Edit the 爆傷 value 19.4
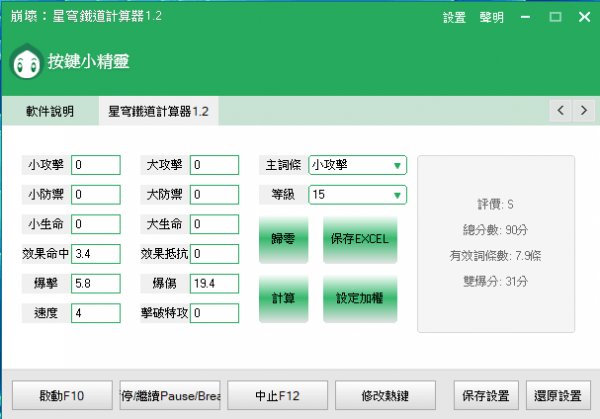The image size is (600, 419). click(214, 283)
